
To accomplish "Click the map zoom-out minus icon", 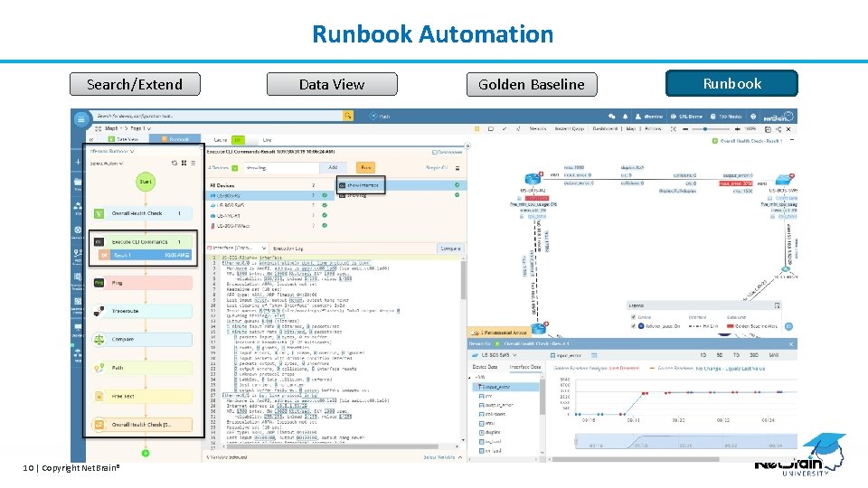I will coord(685,129).
